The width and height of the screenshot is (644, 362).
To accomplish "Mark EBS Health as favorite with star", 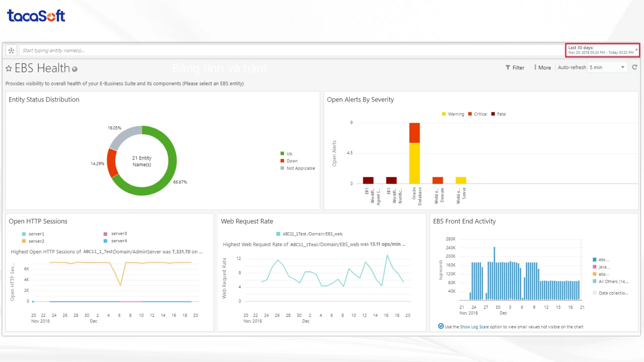I will (x=9, y=69).
